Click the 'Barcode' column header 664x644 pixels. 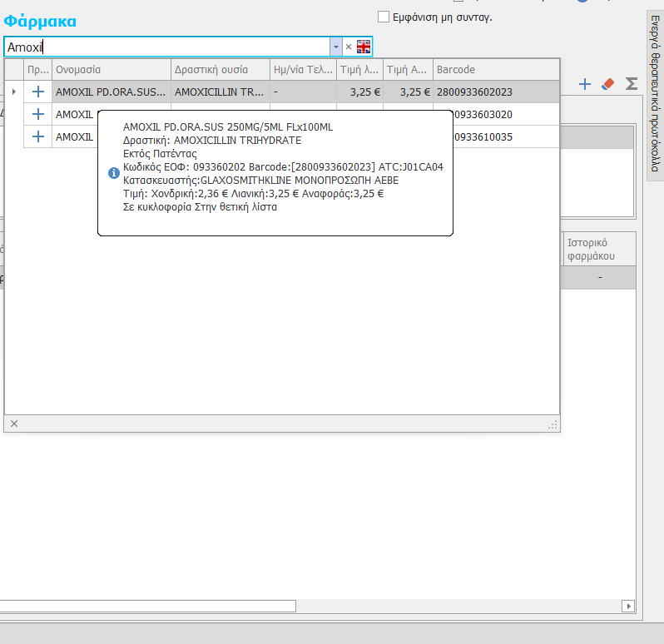coord(496,70)
